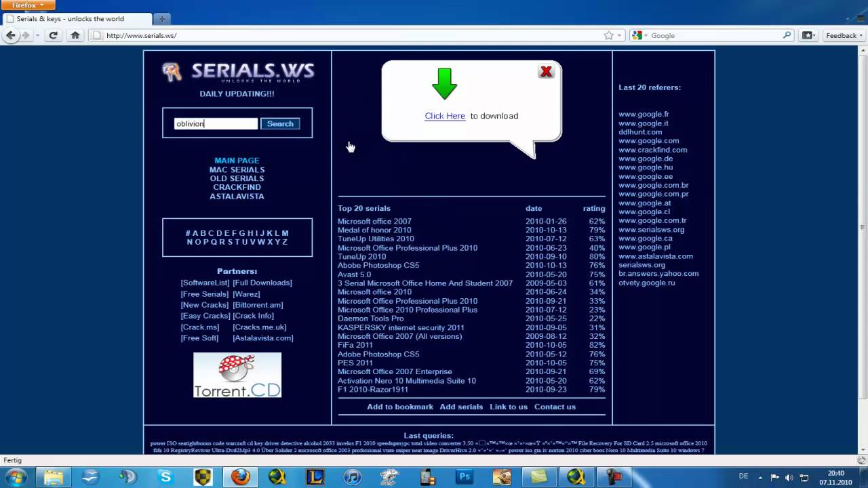Screen dimensions: 868x488
Task: Open the OLD SERIALS menu link
Action: [237, 178]
